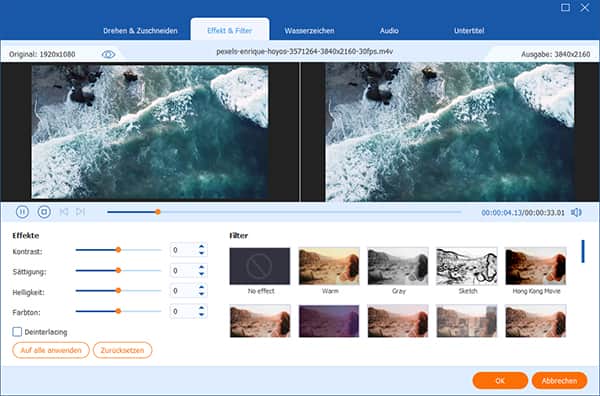Step to the next frame
Screen dimensions: 600x396
(x=80, y=212)
